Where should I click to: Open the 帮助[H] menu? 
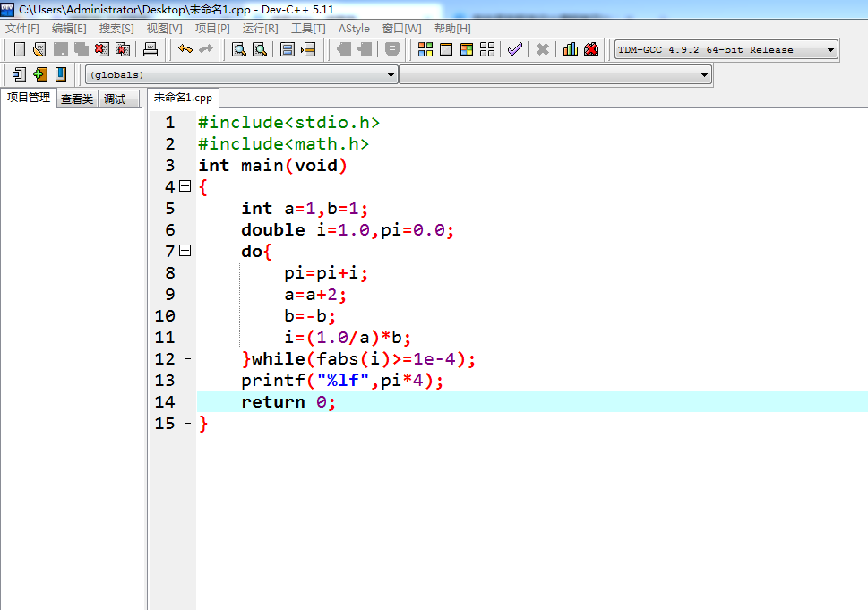coord(452,29)
